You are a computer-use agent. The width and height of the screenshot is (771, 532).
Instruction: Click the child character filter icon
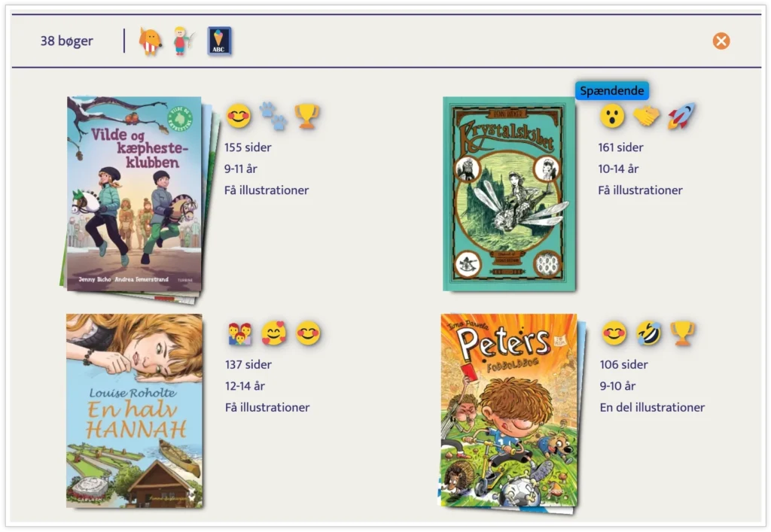(x=181, y=41)
